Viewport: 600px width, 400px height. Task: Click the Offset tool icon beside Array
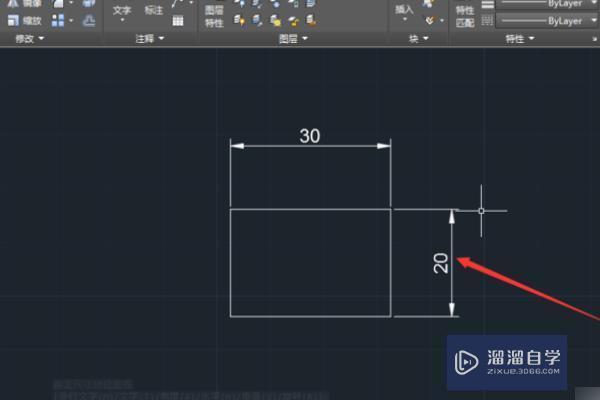(89, 21)
